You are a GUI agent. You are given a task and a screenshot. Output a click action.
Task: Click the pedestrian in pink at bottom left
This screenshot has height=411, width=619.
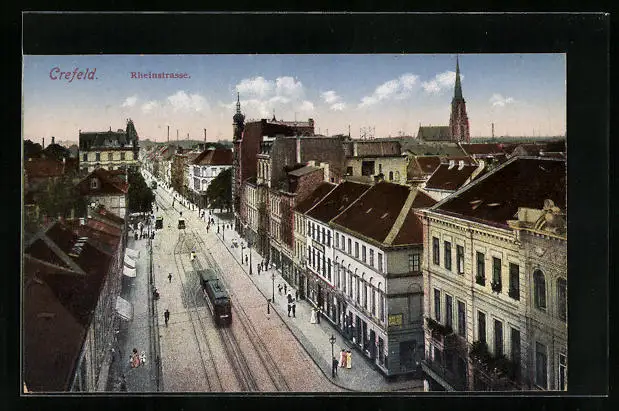pos(135,358)
